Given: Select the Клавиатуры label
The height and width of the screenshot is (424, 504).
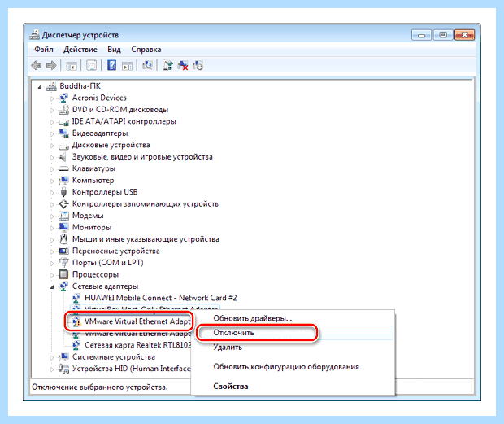Looking at the screenshot, I should [x=93, y=168].
